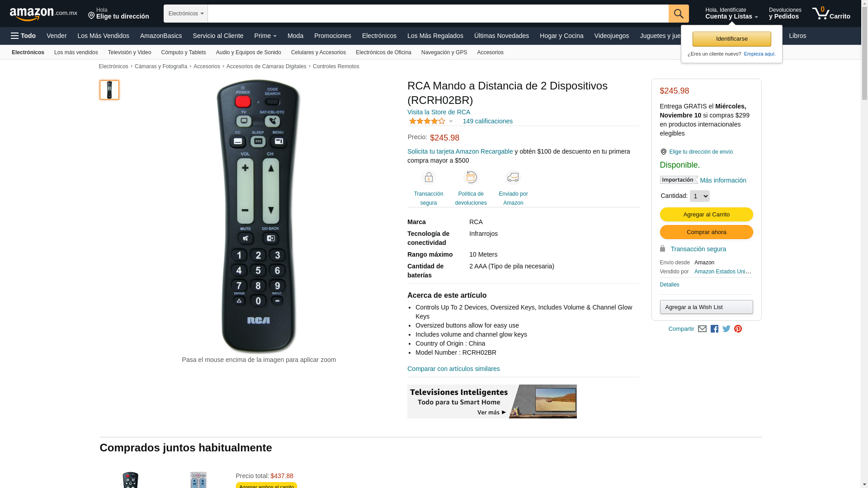The width and height of the screenshot is (868, 488).
Task: Open the shopping cart icon
Action: click(831, 14)
